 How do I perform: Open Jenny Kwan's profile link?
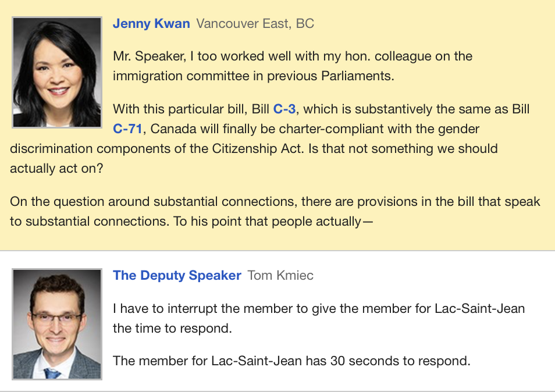coord(151,24)
